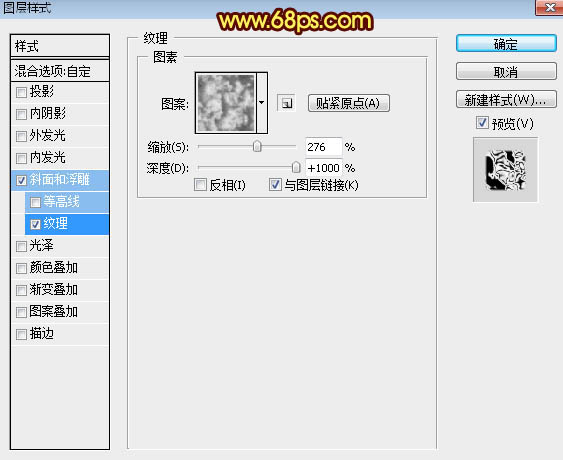Click the 新建样式 (New Style) button
The image size is (563, 460).
(506, 99)
